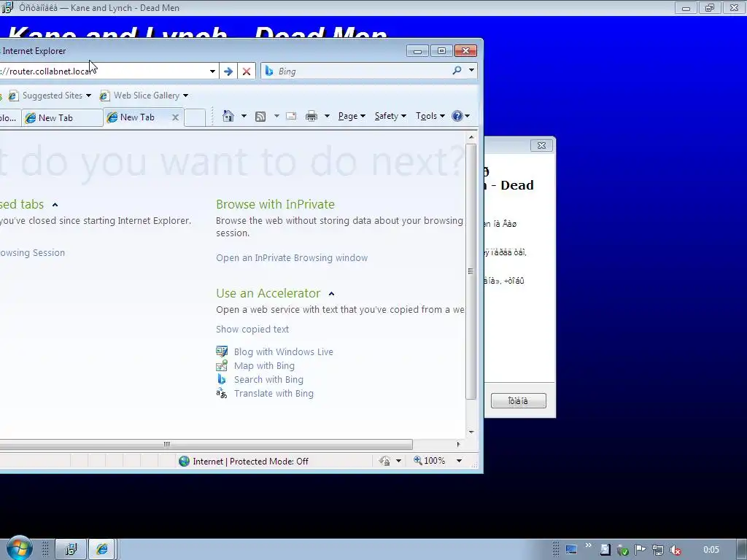Click the network tray icon
This screenshot has height=560, width=747.
658,550
